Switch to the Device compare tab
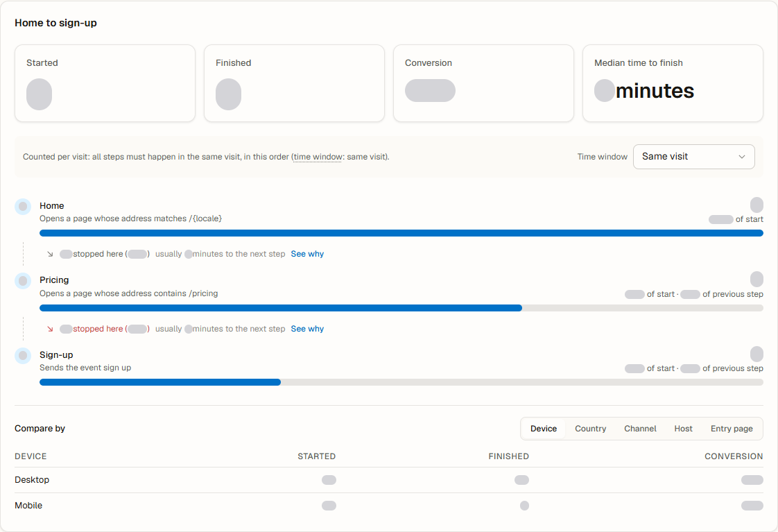The width and height of the screenshot is (778, 532). tap(544, 429)
